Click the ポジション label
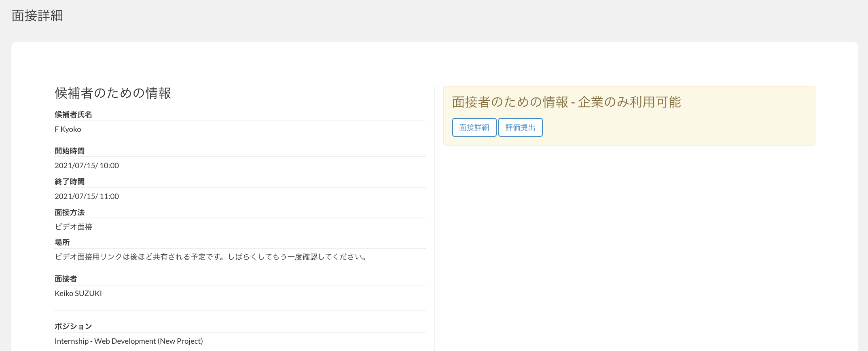 [x=73, y=327]
